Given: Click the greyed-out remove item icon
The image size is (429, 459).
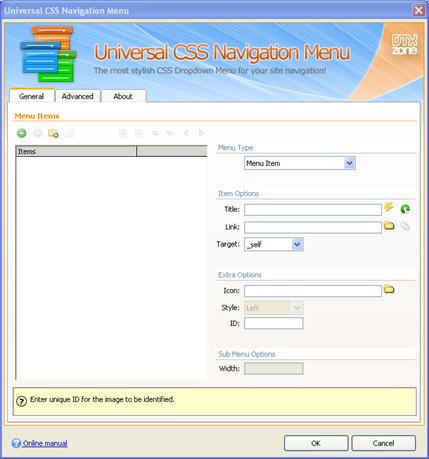Looking at the screenshot, I should pos(38,133).
